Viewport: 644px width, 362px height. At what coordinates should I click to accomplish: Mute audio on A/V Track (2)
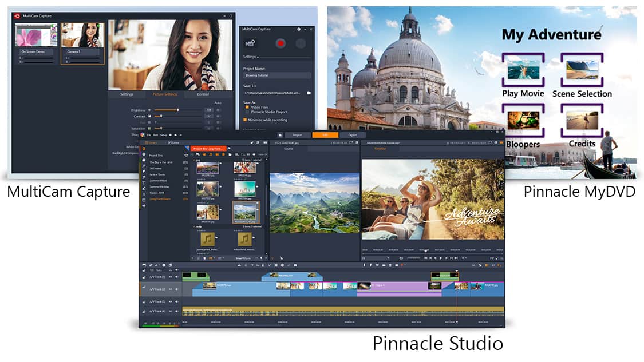pyautogui.click(x=177, y=289)
